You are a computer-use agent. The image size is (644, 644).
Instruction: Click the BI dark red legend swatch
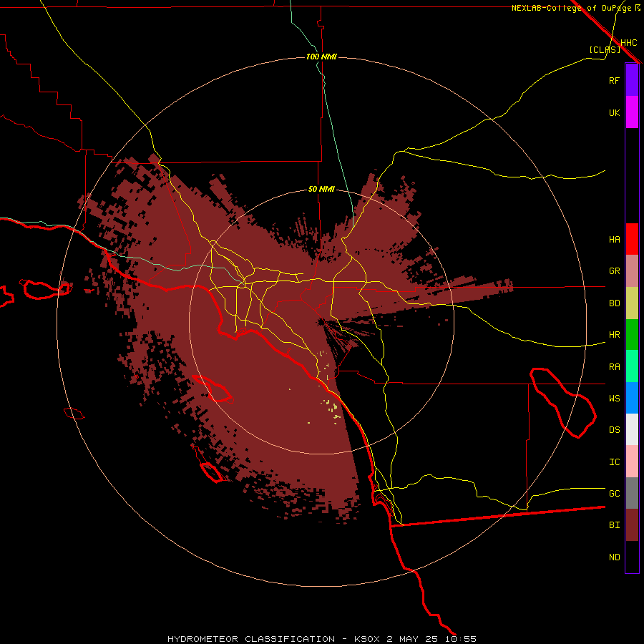click(632, 525)
